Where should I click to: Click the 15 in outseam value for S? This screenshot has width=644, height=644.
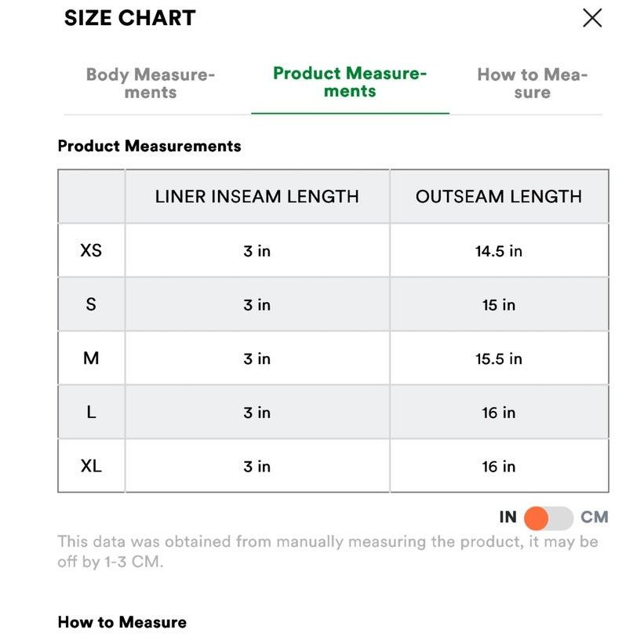click(499, 305)
